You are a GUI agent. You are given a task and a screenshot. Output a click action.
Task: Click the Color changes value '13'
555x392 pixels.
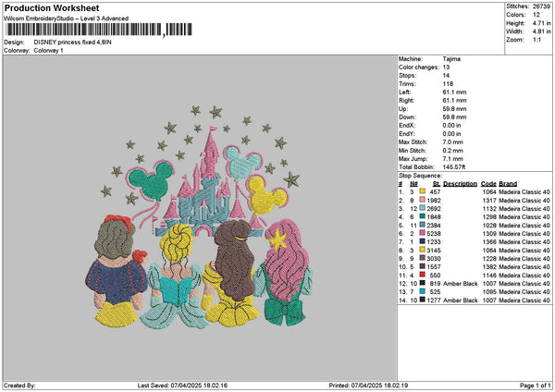tap(446, 67)
